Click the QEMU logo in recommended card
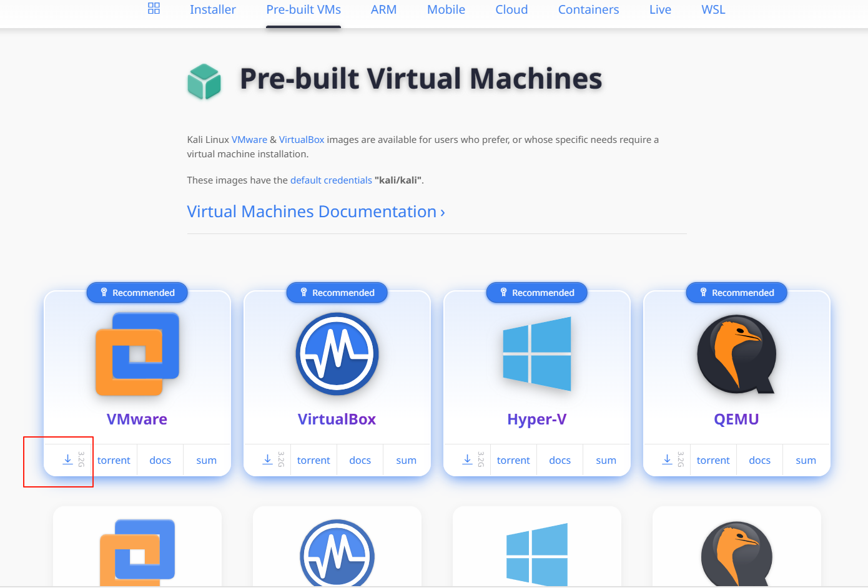Image resolution: width=868 pixels, height=588 pixels. (737, 354)
